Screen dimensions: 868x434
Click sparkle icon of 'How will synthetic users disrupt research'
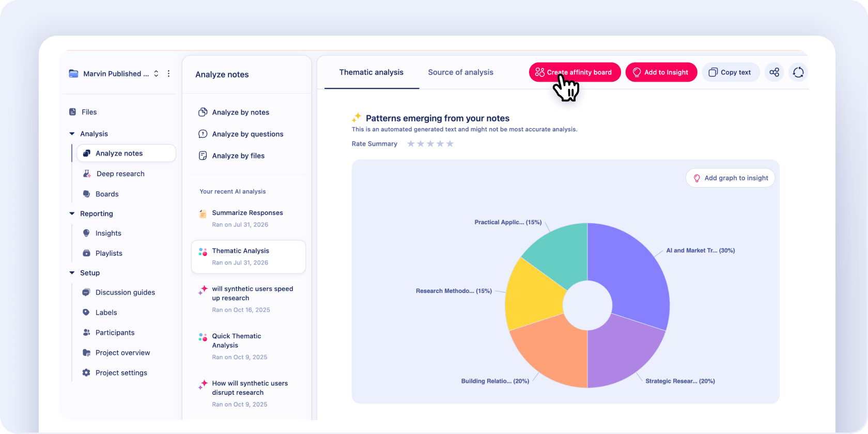[203, 384]
